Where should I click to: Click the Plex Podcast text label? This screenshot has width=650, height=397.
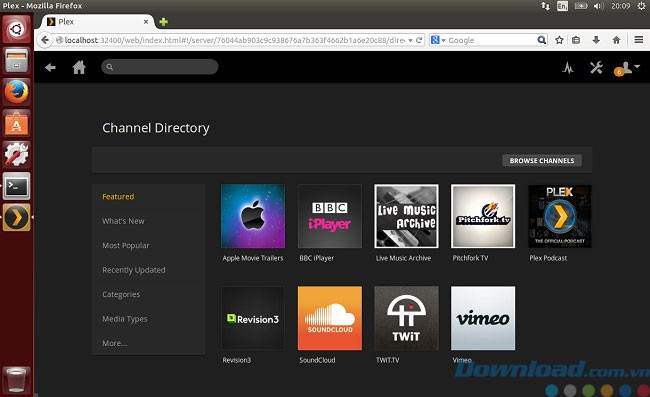548,258
